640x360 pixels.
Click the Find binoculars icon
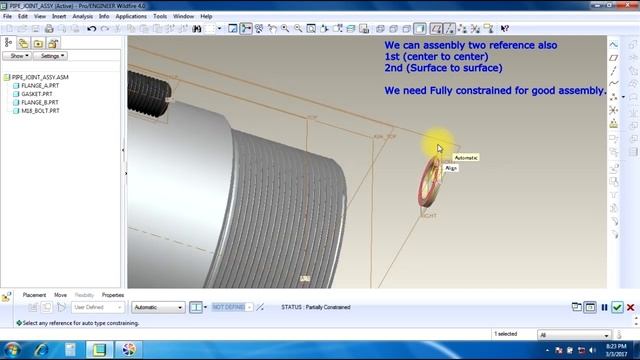pos(197,29)
